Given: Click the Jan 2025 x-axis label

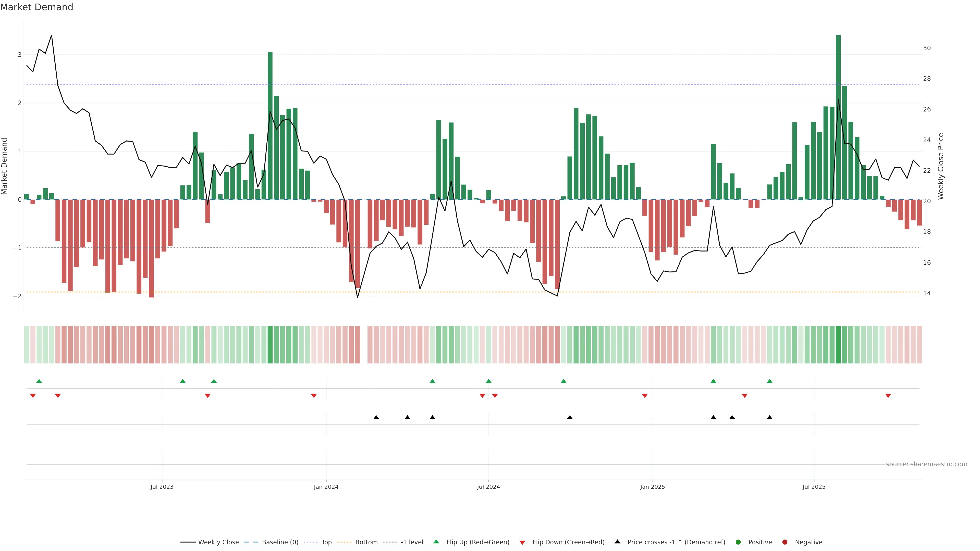Looking at the screenshot, I should [653, 487].
